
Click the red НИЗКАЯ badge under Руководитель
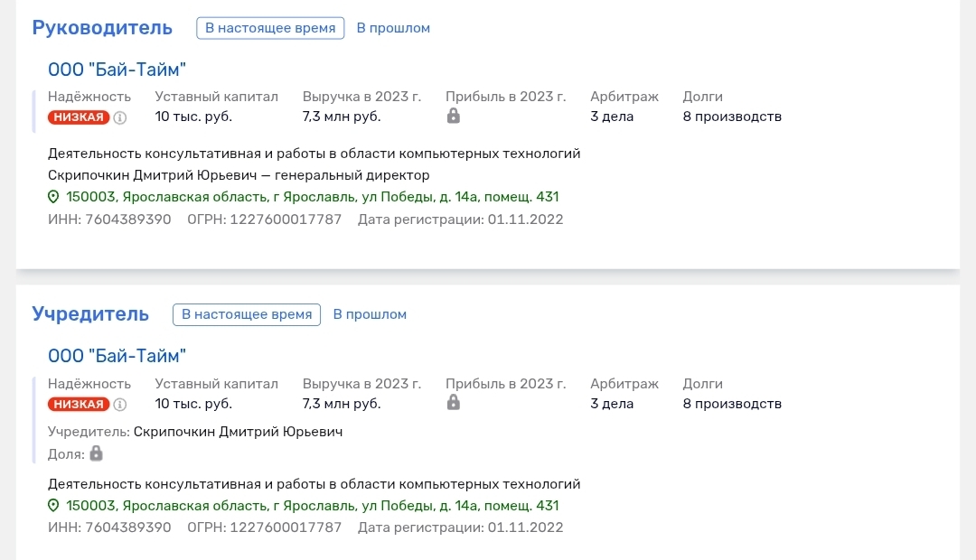(79, 117)
